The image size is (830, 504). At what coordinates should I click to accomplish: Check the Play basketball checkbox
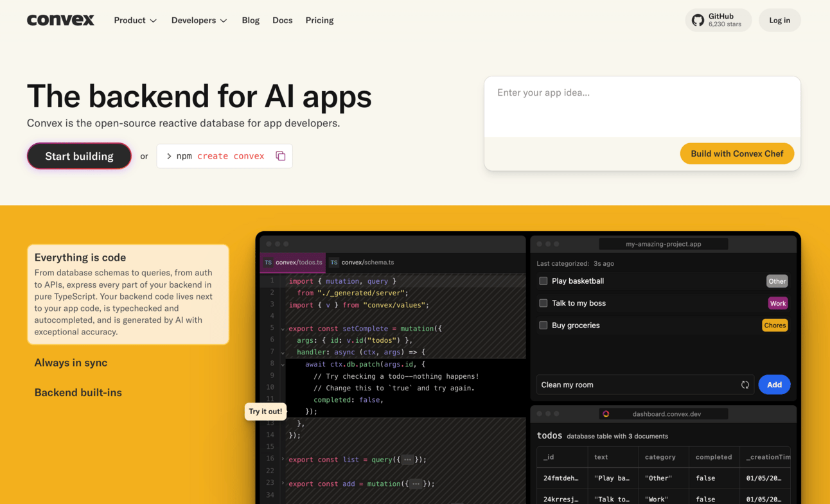[543, 281]
